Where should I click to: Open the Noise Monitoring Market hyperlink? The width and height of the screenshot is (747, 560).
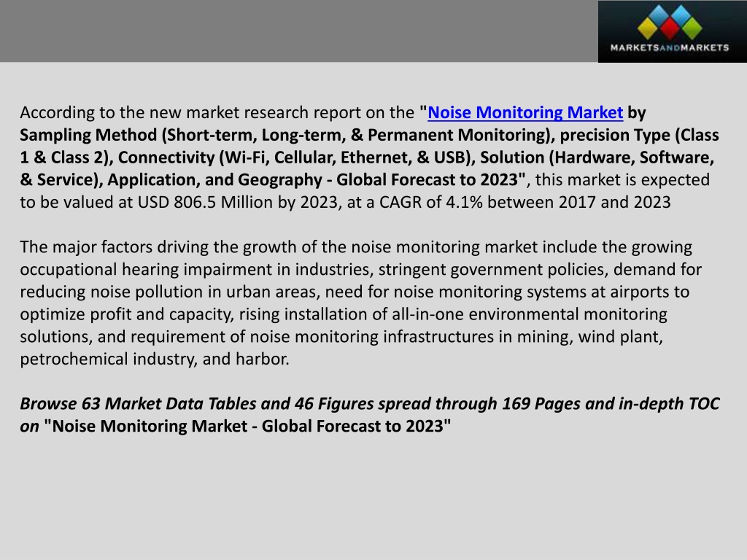tap(525, 113)
